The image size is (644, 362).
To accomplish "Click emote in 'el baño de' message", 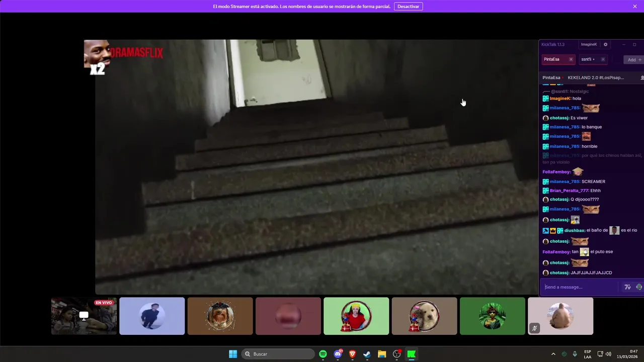I will tap(614, 230).
